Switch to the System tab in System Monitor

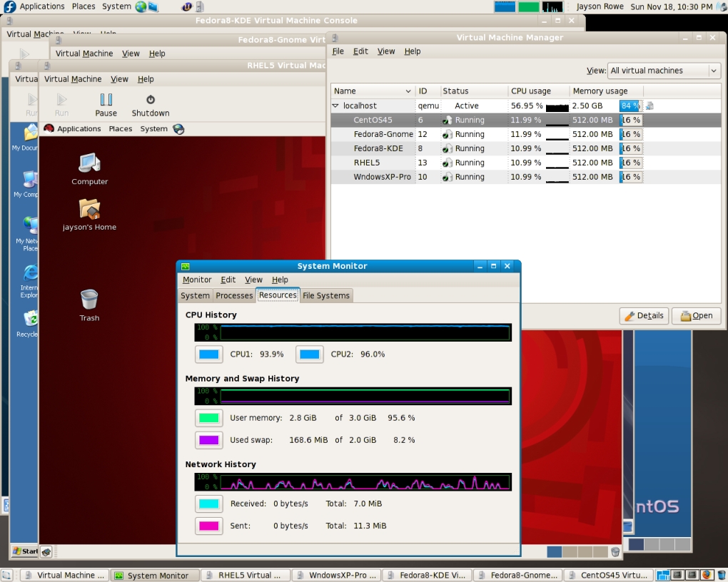(195, 296)
